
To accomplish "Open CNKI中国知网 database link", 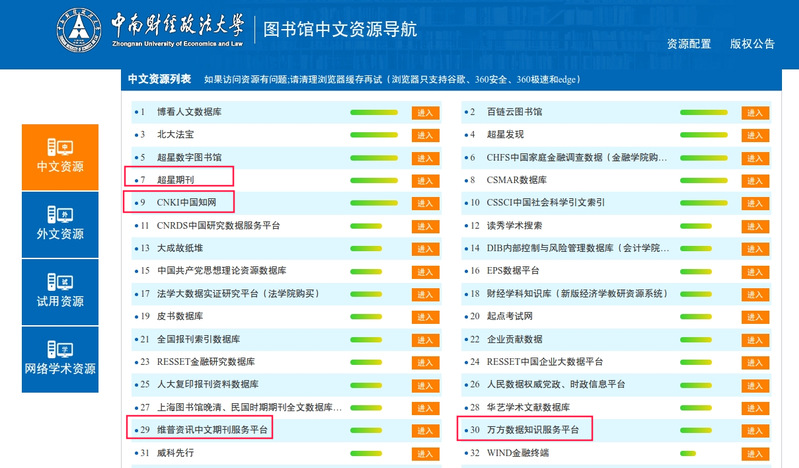I will tap(187, 203).
